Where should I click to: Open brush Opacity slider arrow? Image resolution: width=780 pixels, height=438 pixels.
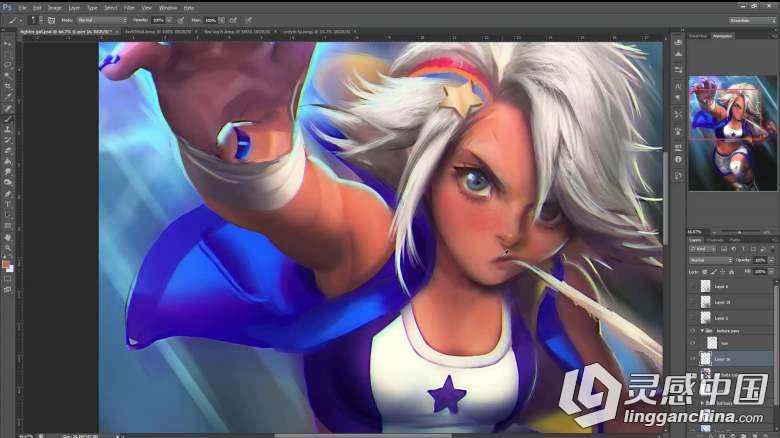169,20
